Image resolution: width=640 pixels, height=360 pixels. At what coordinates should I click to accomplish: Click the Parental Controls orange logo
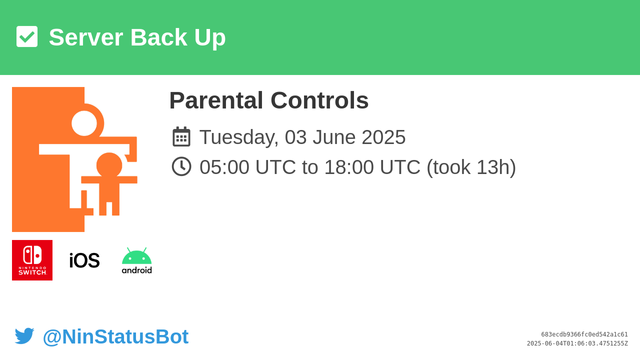coord(74,159)
